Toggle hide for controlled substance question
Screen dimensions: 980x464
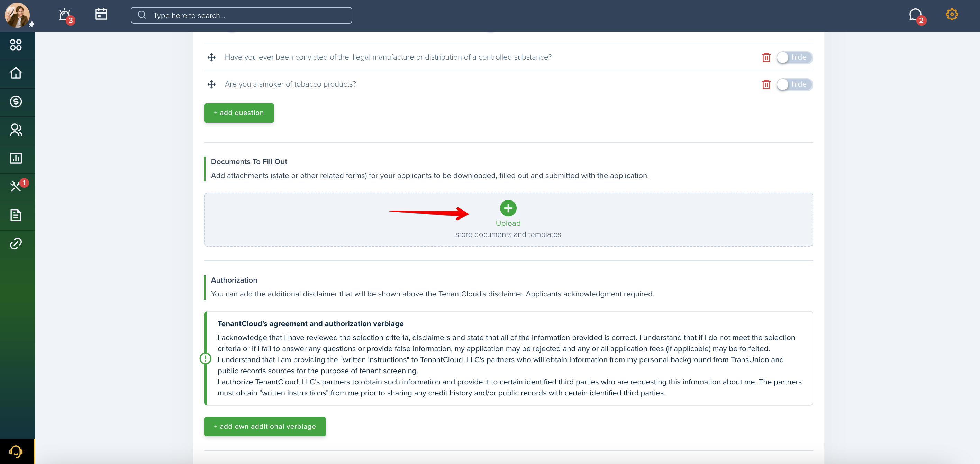pos(795,57)
